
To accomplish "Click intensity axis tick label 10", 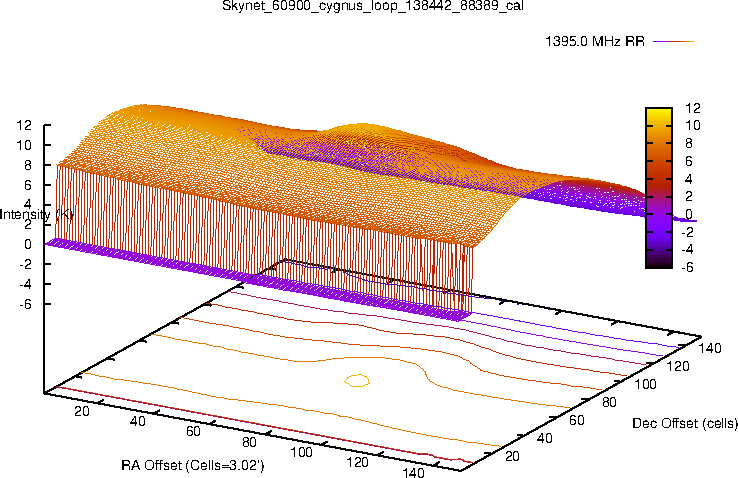I will [x=24, y=145].
